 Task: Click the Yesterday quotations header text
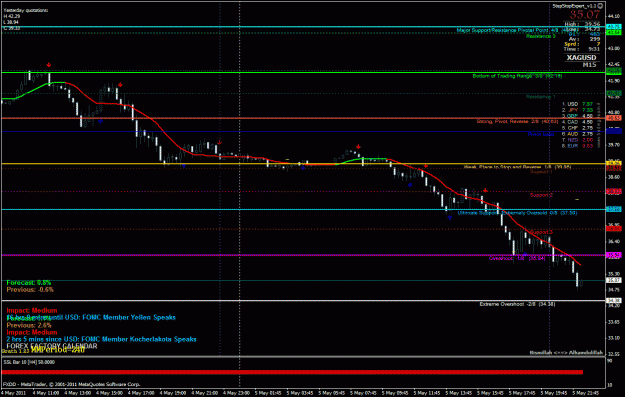26,10
